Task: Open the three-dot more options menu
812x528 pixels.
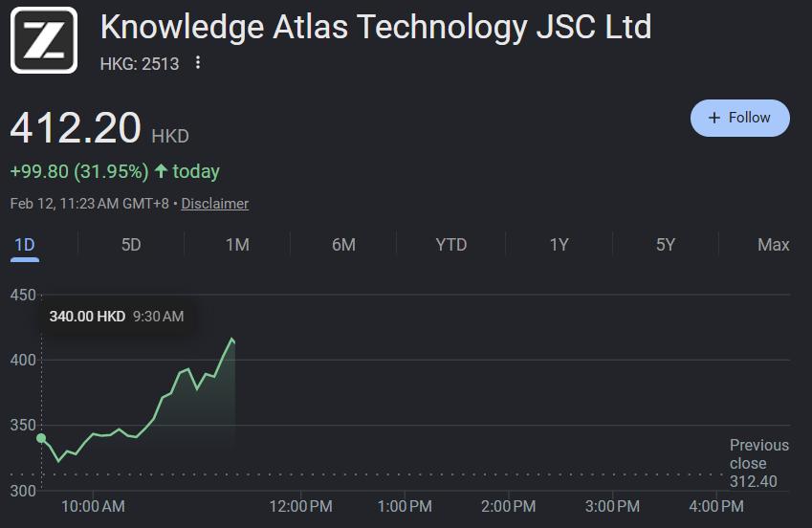Action: (x=198, y=63)
